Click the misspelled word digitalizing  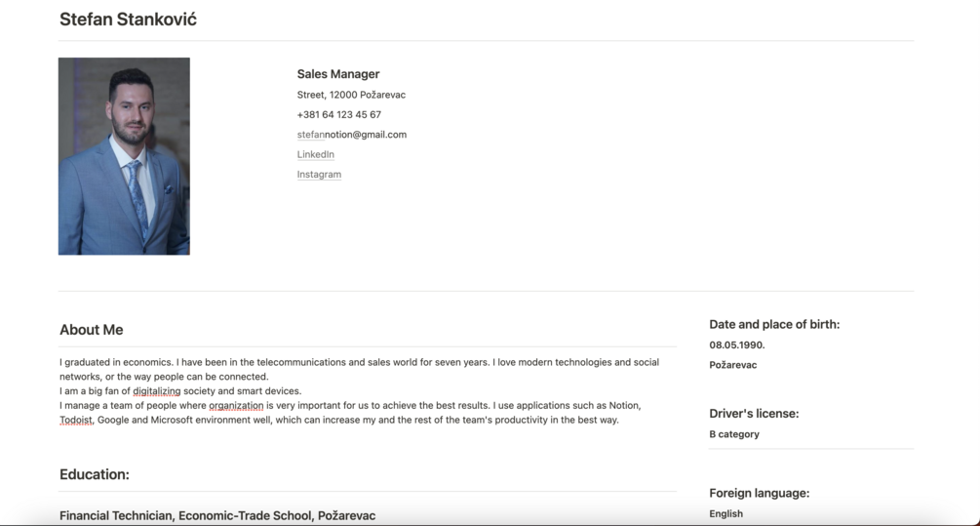[157, 391]
